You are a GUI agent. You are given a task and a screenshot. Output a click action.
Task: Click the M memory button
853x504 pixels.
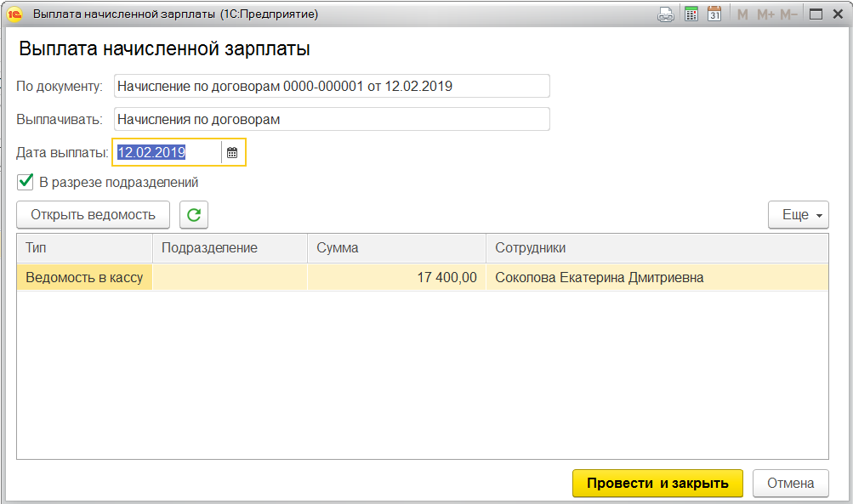click(742, 14)
